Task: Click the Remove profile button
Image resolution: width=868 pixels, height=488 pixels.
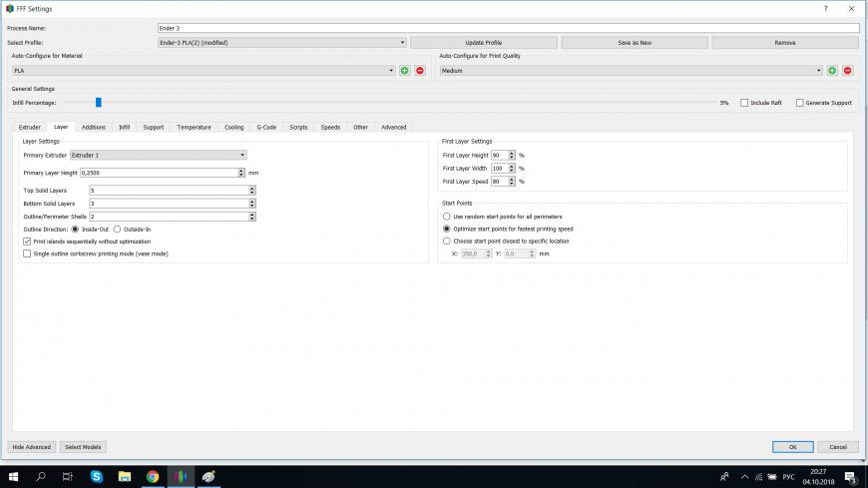Action: (785, 43)
